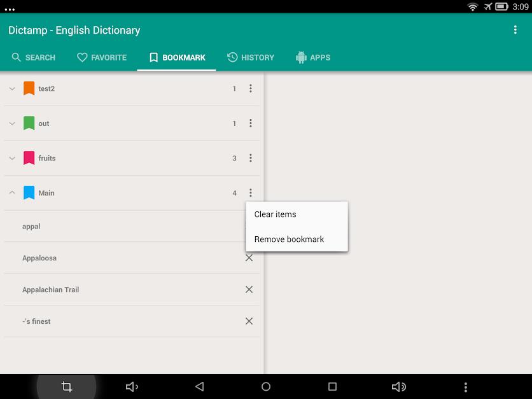Tap the Dictamp - English Dictionary title
Screen dimensions: 532x399
74,30
